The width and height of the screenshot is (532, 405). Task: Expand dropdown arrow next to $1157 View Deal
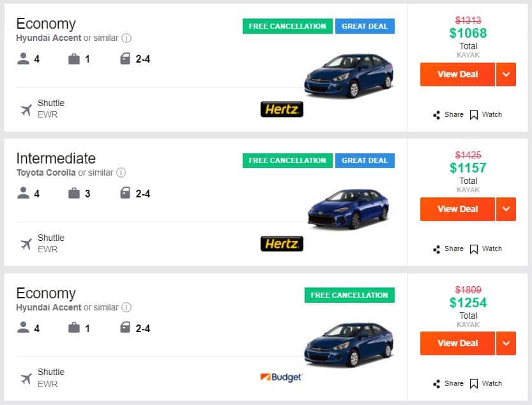point(506,209)
